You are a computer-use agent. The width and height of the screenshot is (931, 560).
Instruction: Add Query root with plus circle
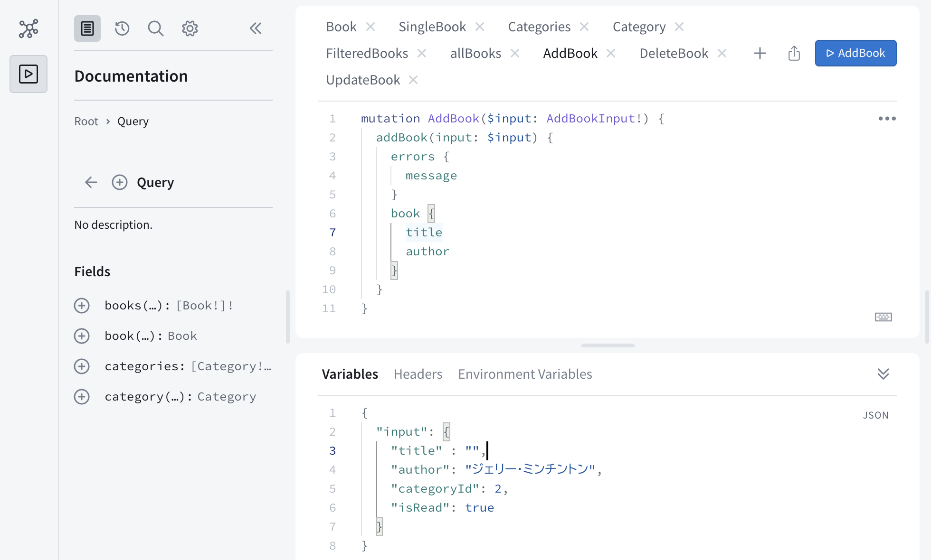click(120, 182)
